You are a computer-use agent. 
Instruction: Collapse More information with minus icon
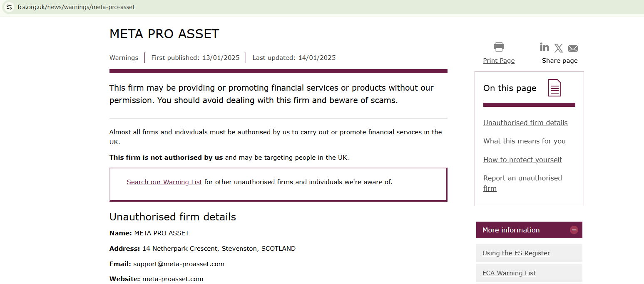(x=574, y=230)
